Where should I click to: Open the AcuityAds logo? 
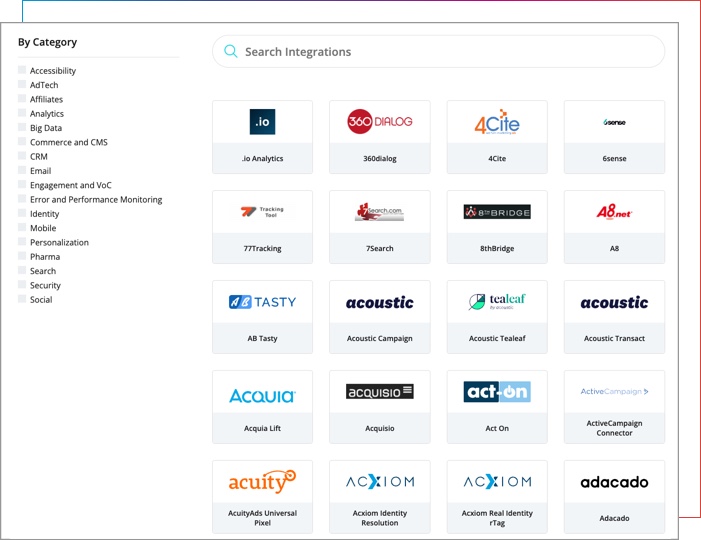click(x=262, y=481)
